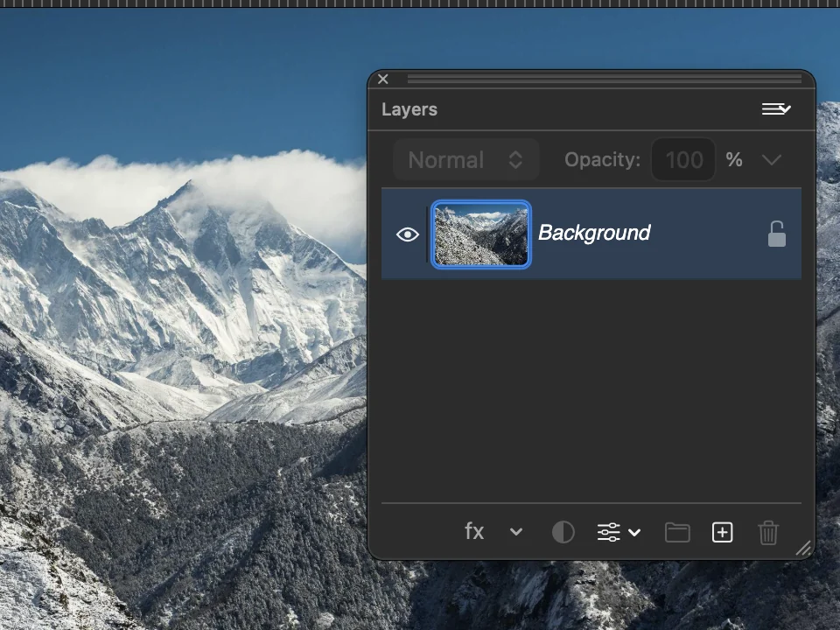Click the Layers panel title bar grip
Viewport: 840px width, 630px height.
point(605,80)
